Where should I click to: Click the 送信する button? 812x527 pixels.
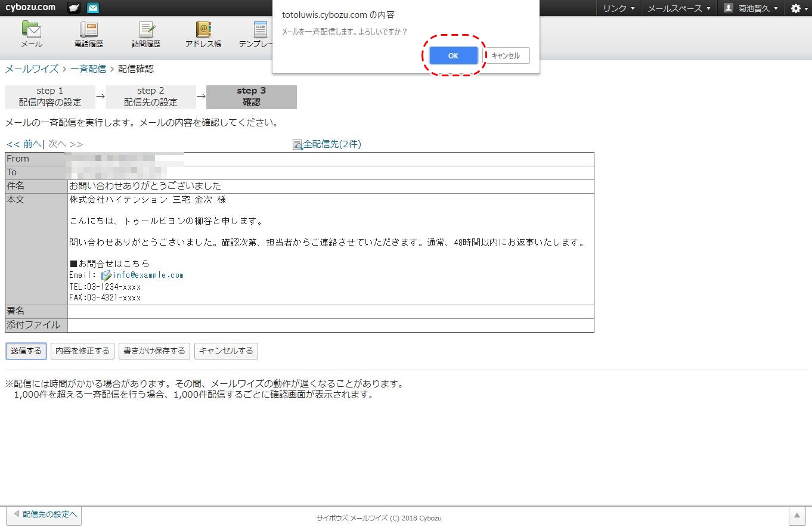(26, 351)
